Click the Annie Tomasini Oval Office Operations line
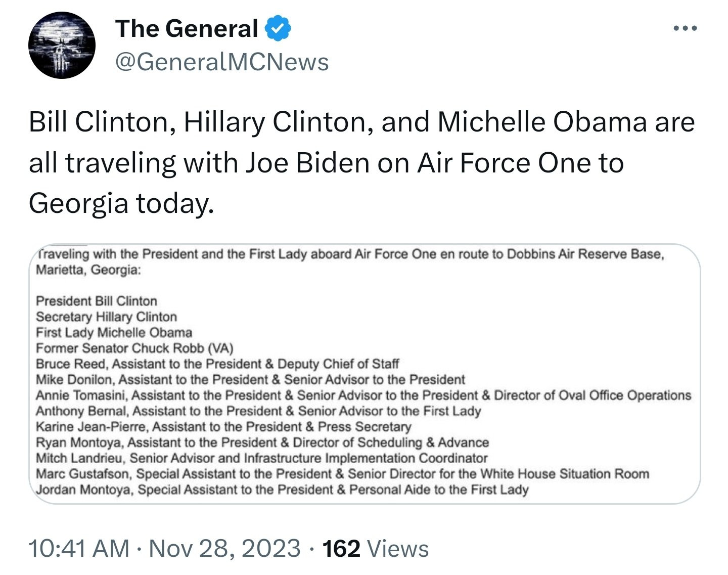 (363, 395)
